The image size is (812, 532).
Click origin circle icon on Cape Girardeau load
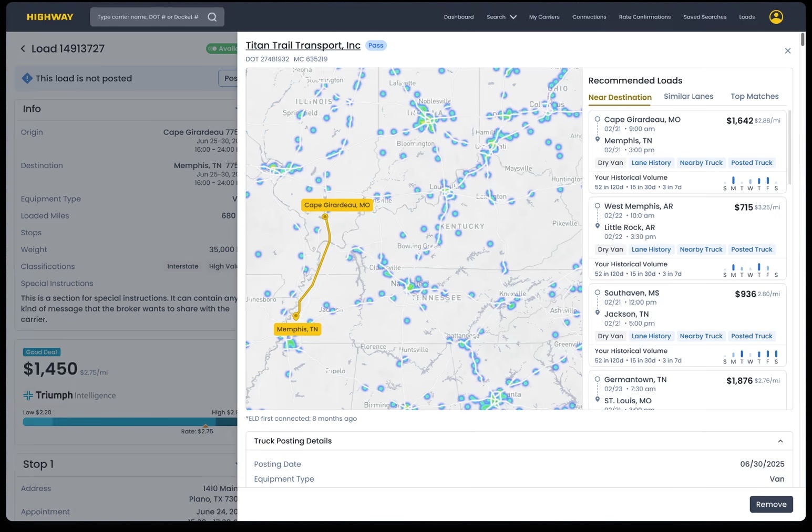pyautogui.click(x=597, y=119)
